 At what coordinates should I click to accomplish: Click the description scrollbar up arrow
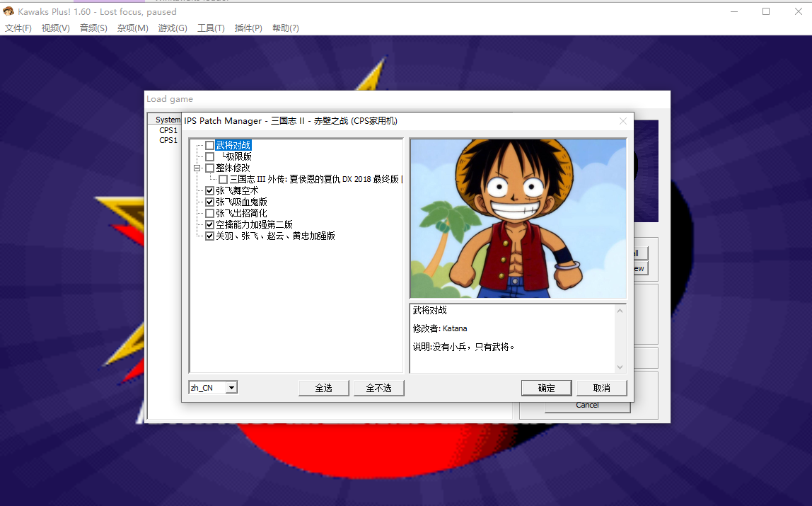point(620,311)
